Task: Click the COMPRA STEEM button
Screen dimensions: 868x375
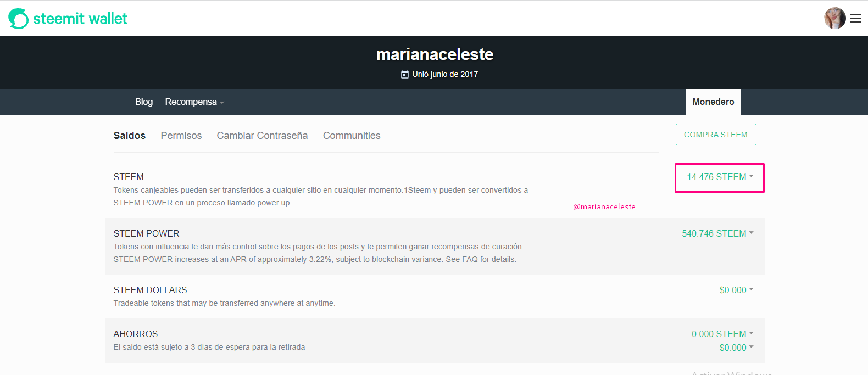Action: (x=716, y=135)
